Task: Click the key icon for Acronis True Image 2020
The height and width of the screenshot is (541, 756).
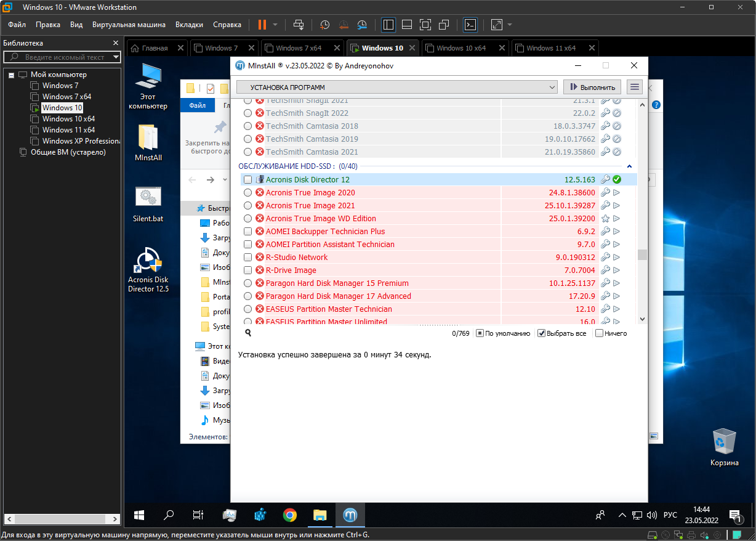Action: [605, 192]
